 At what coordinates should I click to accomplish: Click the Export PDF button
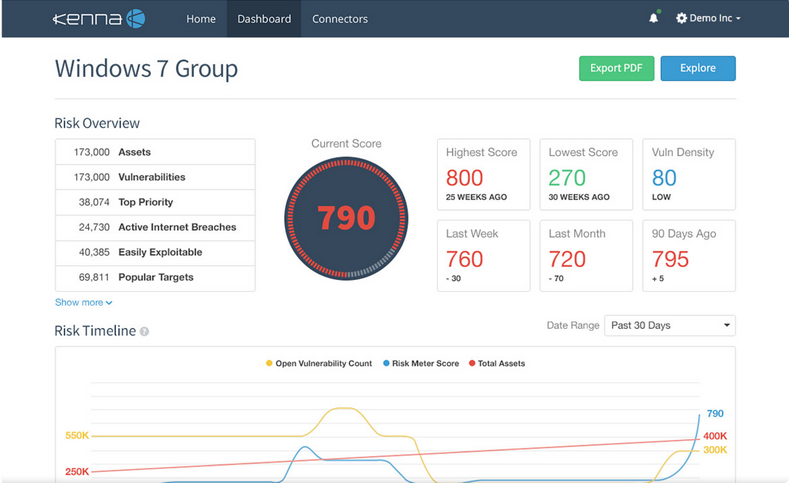click(x=617, y=68)
